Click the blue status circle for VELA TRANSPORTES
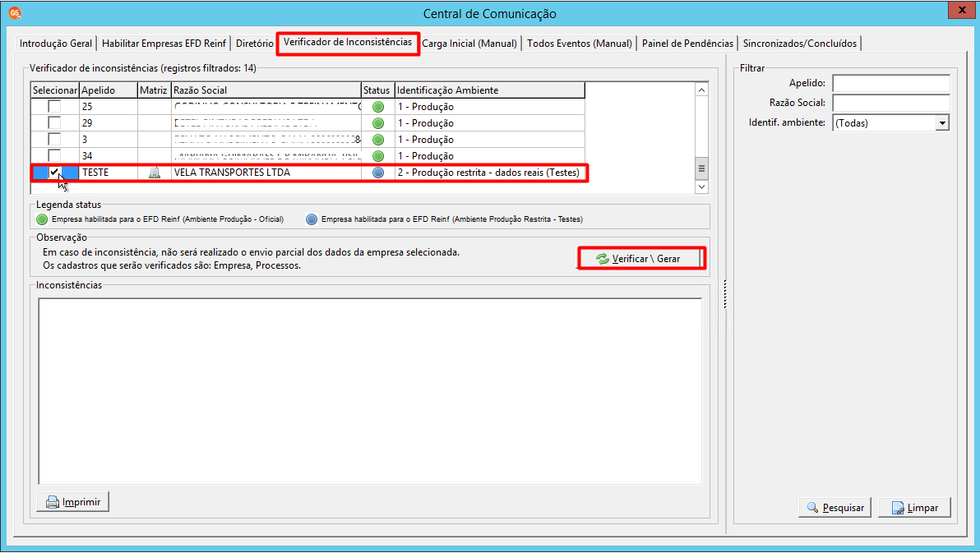 pos(378,173)
